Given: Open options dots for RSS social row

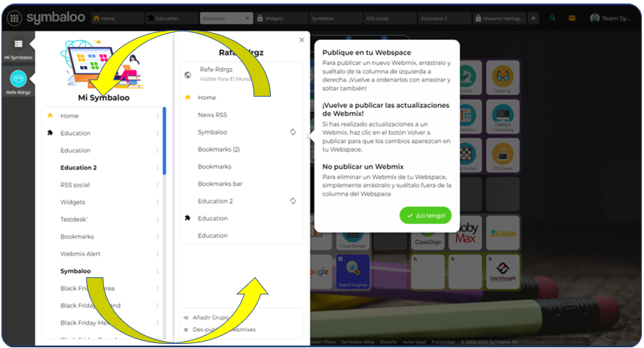Looking at the screenshot, I should click(x=157, y=185).
